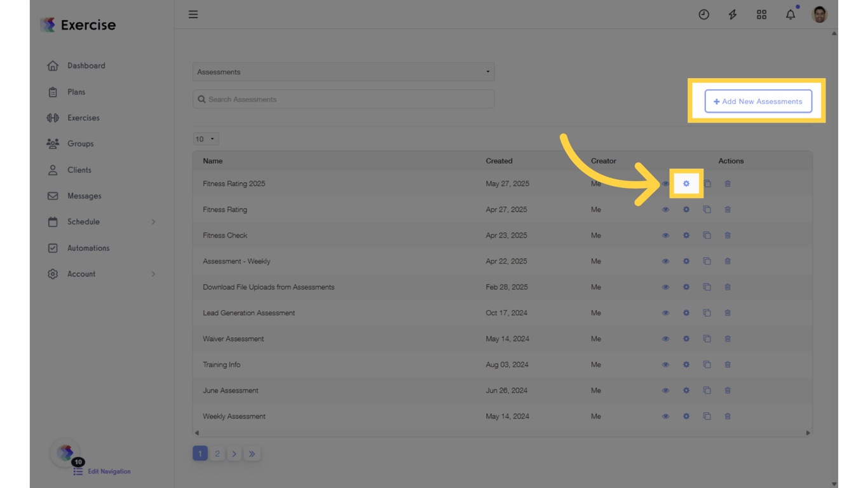Open the results-per-page dropdown showing 10
The image size is (868, 488).
(x=205, y=139)
